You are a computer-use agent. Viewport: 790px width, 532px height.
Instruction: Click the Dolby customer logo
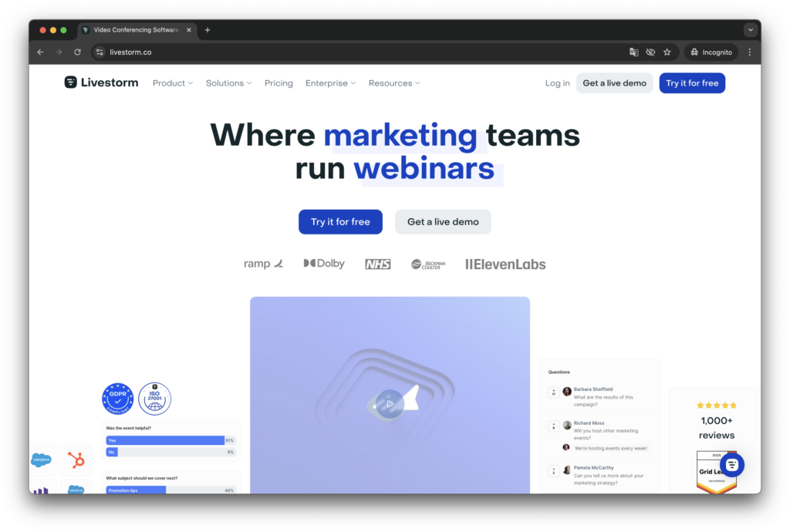(x=323, y=263)
